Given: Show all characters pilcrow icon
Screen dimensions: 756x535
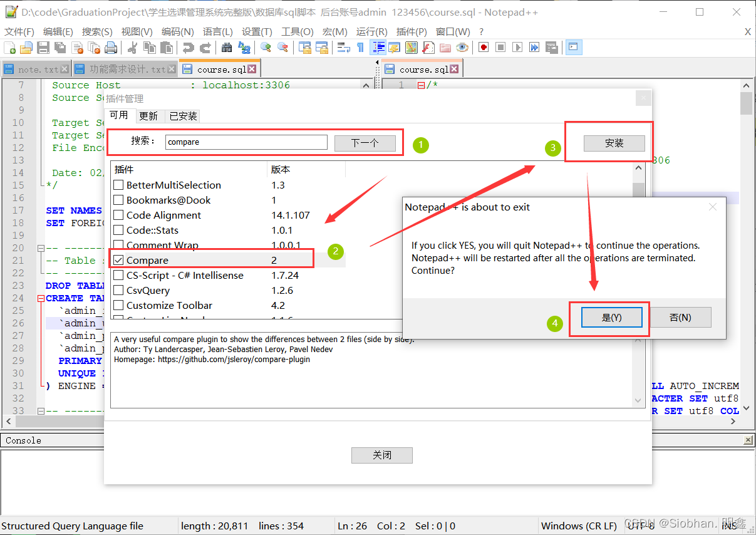Looking at the screenshot, I should 360,48.
